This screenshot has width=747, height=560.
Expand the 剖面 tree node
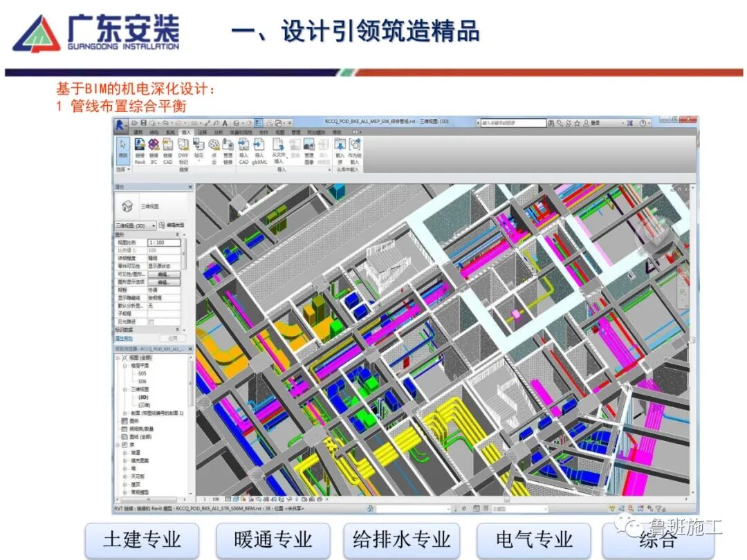click(124, 413)
